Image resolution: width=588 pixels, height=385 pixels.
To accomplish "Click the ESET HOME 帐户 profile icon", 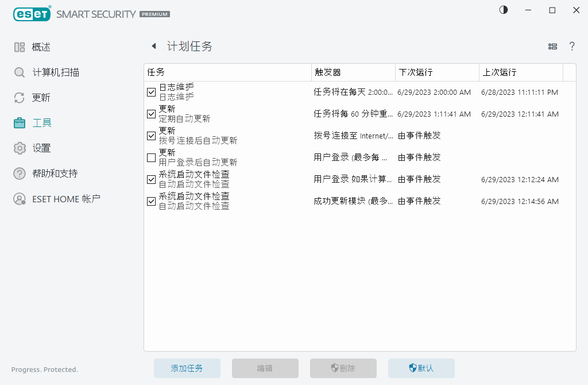I will coord(19,198).
